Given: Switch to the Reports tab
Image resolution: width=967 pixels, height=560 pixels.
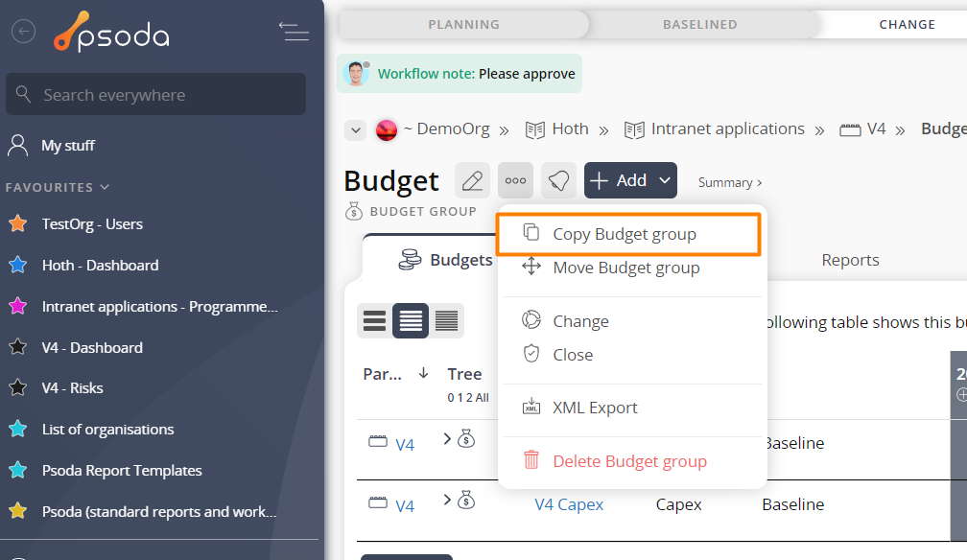Looking at the screenshot, I should tap(850, 260).
